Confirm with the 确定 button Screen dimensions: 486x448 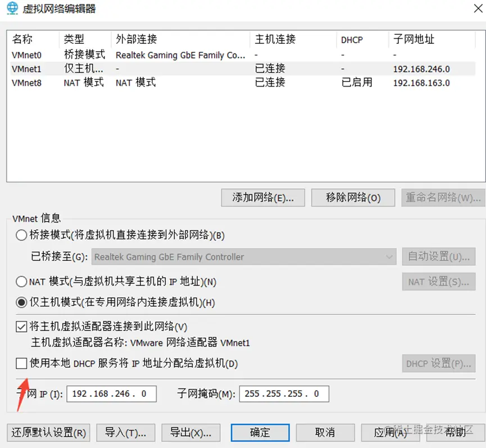pyautogui.click(x=260, y=432)
